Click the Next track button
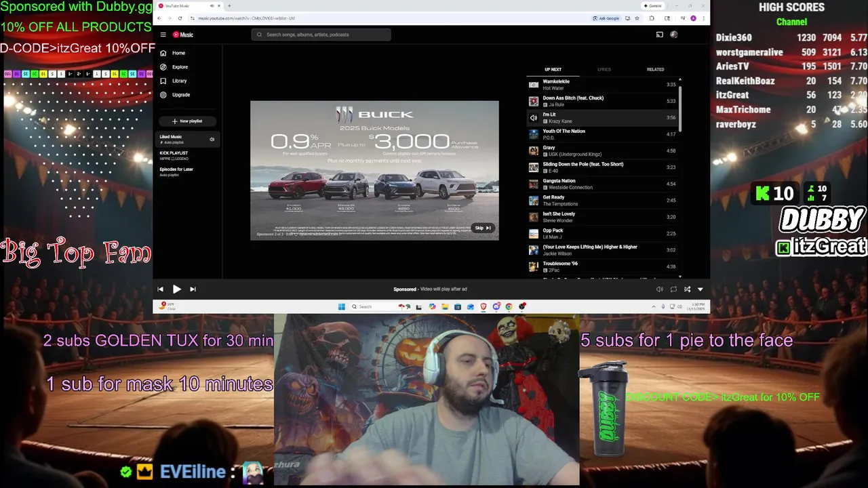The image size is (868, 488). pos(193,289)
